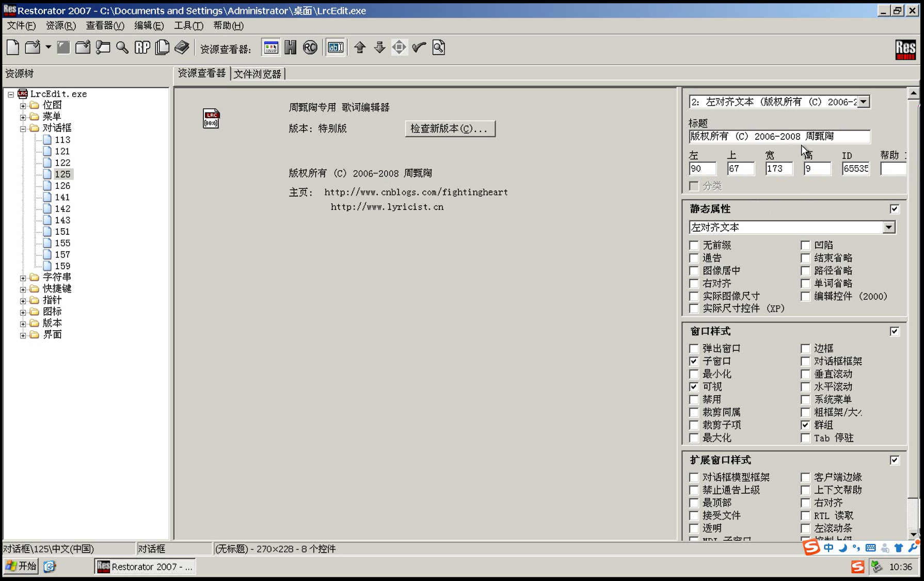Screen dimensions: 924x581
Task: Click the properties panel scrollbar up arrow
Action: (913, 93)
